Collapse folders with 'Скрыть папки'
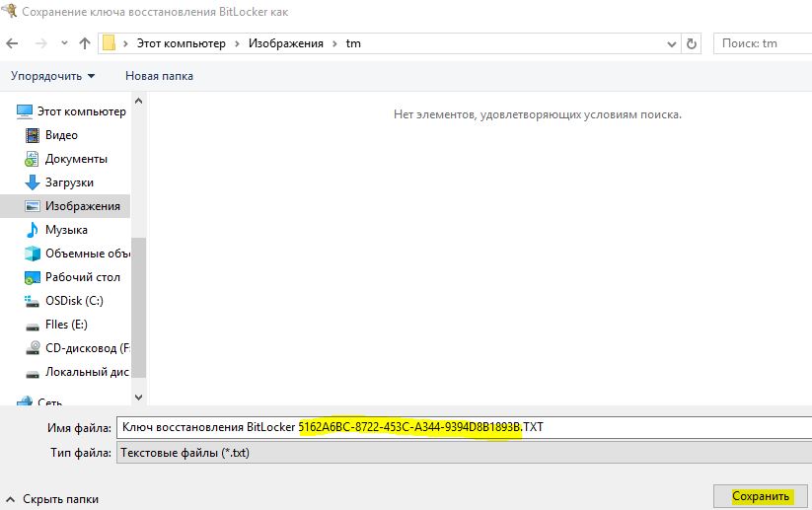This screenshot has height=510, width=812. 51,500
